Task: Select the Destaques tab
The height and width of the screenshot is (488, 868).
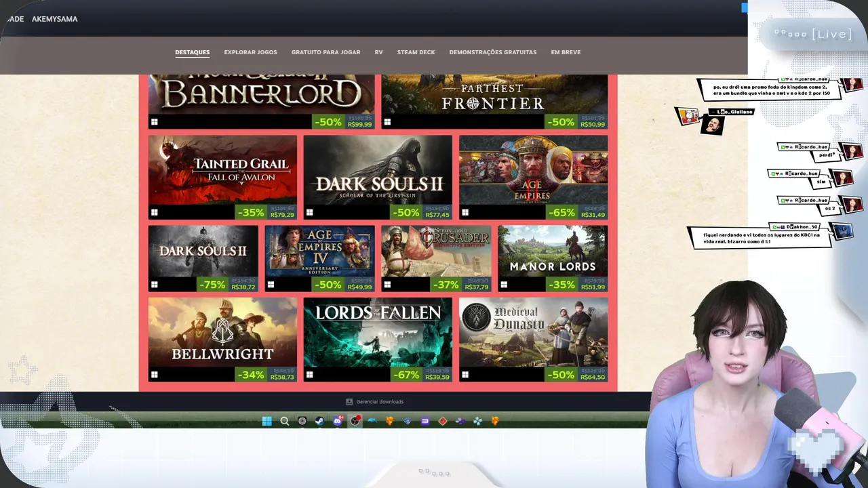Action: 193,52
